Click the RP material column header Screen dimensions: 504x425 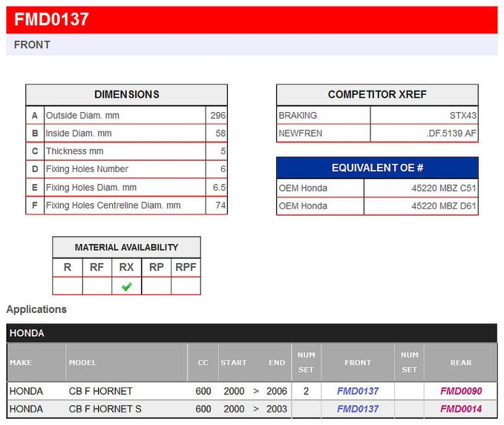click(x=156, y=267)
